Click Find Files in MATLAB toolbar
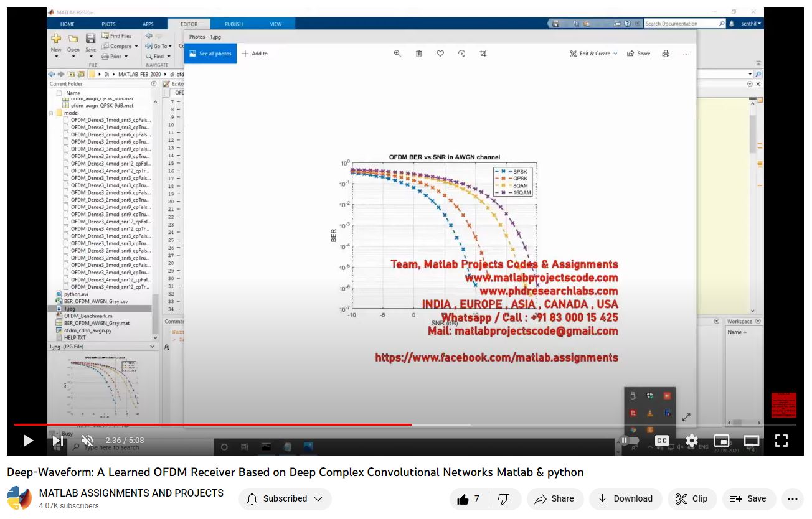 (x=116, y=36)
